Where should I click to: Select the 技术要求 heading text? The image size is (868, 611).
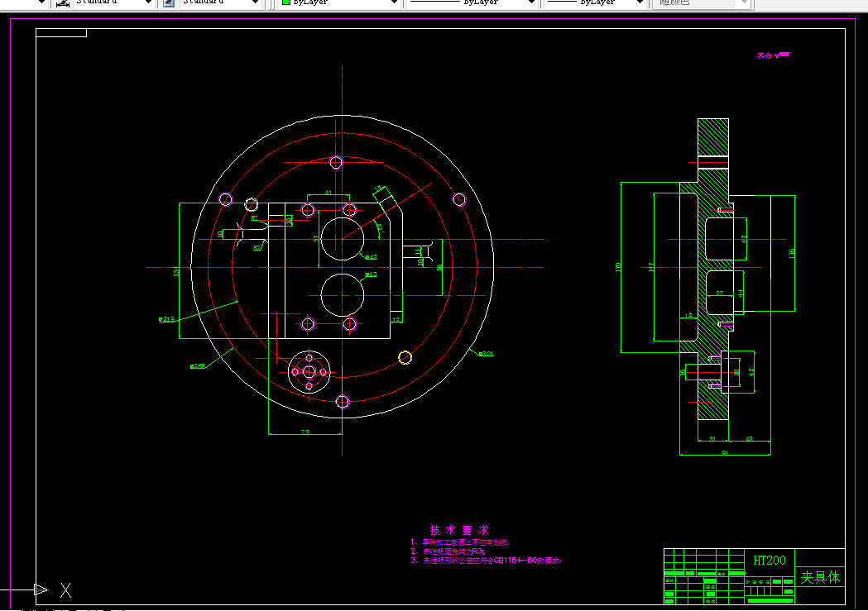[459, 530]
